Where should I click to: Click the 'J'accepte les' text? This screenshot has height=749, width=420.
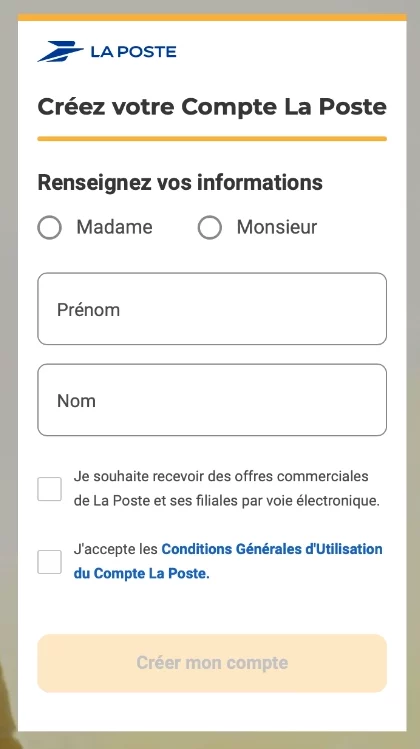116,549
